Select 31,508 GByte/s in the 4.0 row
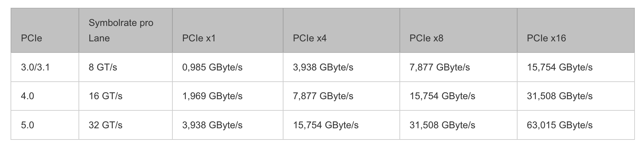The width and height of the screenshot is (644, 150). 560,96
